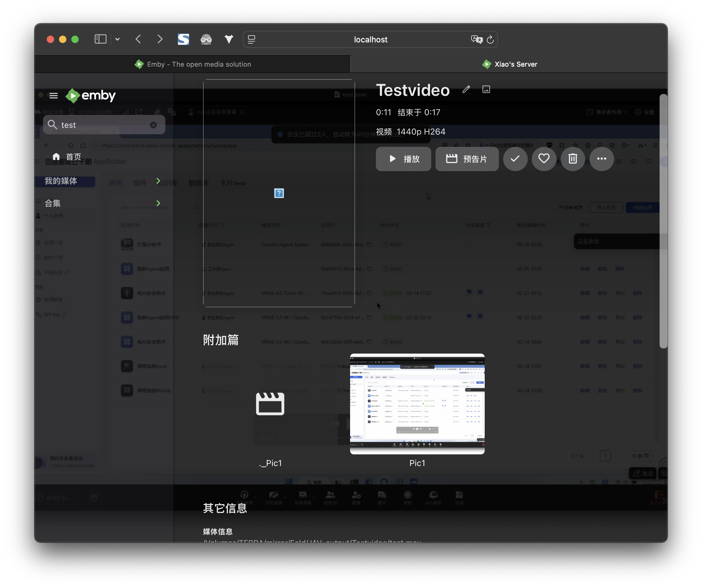Open the translate icon in the address bar
This screenshot has height=588, width=702.
click(476, 39)
